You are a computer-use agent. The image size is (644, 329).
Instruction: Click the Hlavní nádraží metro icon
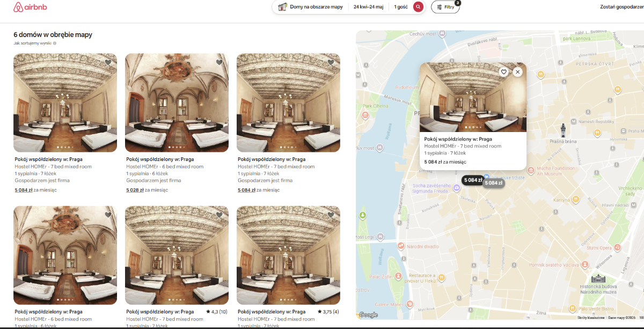(634, 204)
